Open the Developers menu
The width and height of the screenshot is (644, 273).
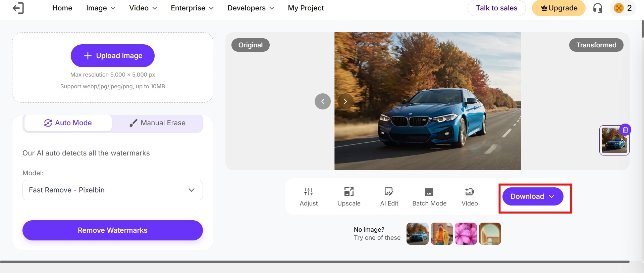(251, 8)
